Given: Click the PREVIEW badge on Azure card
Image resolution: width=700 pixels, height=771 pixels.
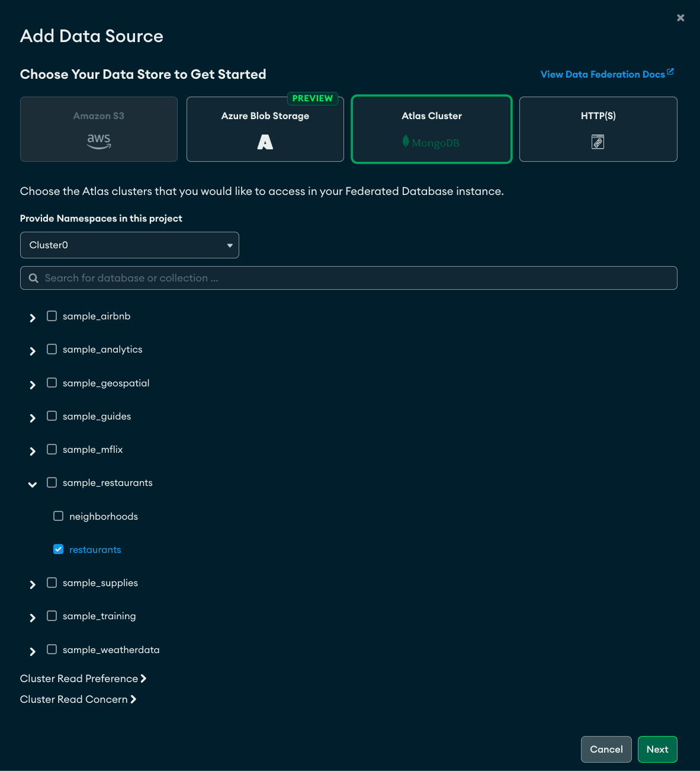Looking at the screenshot, I should click(x=312, y=98).
